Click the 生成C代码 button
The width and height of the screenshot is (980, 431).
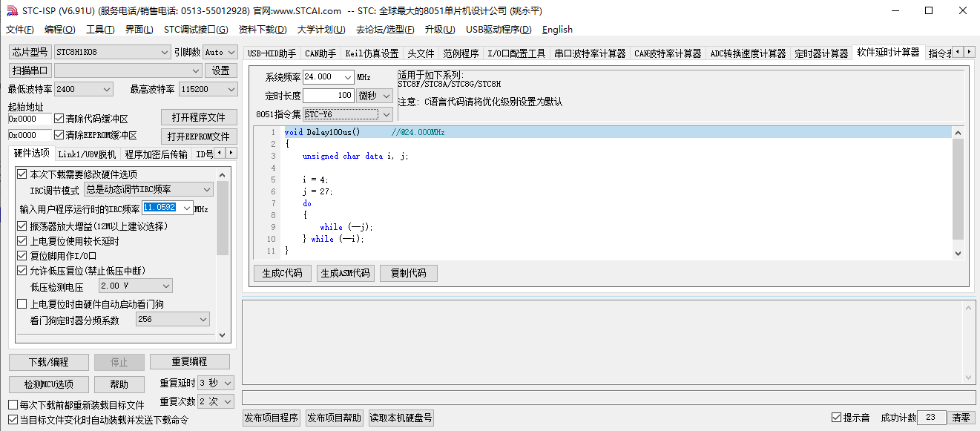[x=283, y=273]
